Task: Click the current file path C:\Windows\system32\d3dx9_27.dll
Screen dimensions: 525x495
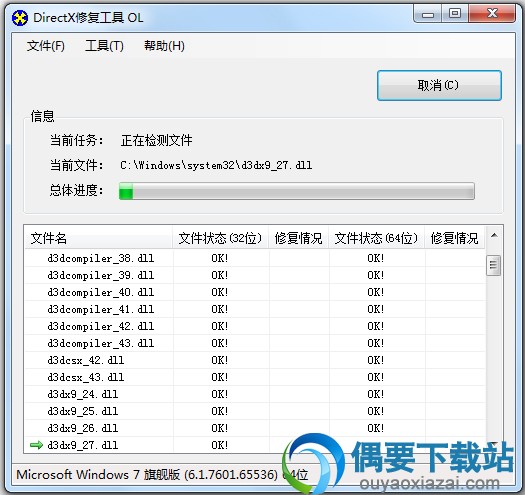Action: pos(216,165)
